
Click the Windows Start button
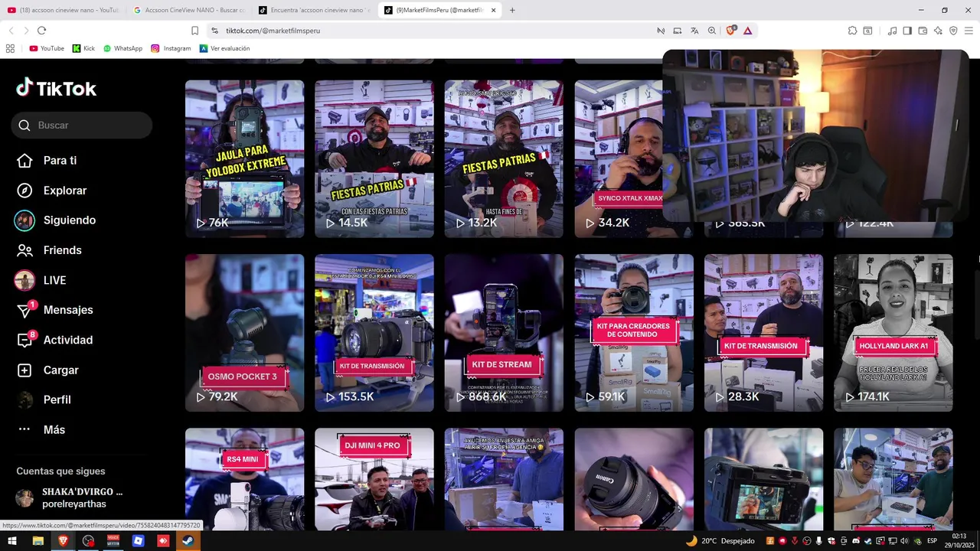[x=12, y=541]
